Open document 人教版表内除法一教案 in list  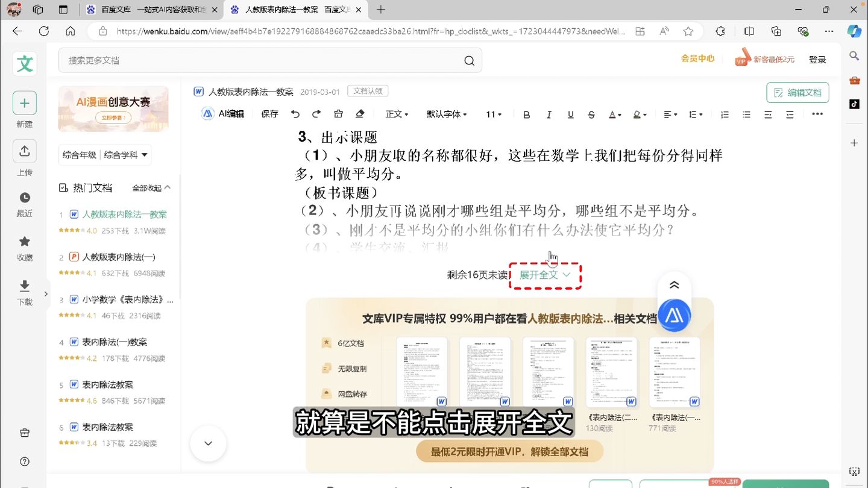(x=125, y=214)
